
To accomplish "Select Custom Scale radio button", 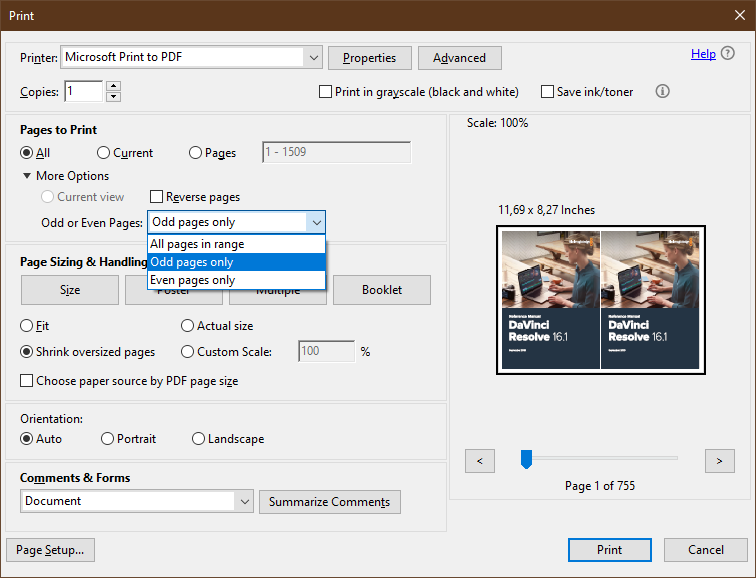I will (187, 352).
